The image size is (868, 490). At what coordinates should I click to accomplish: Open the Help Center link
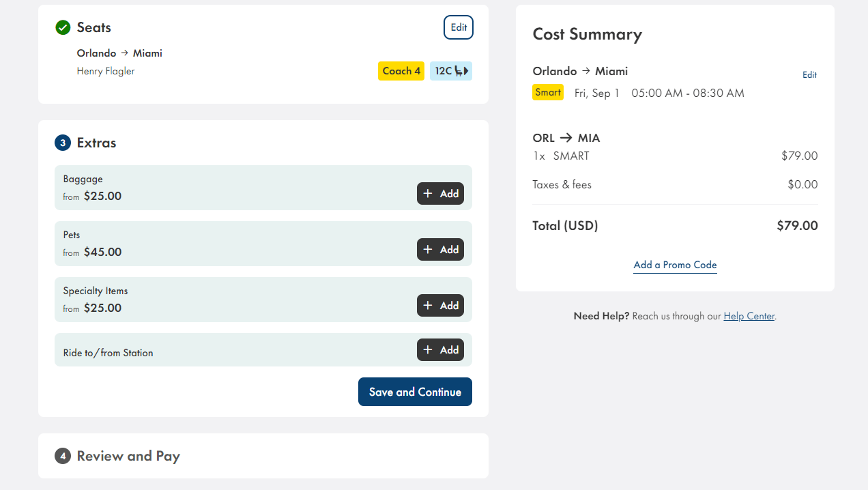[x=749, y=316]
